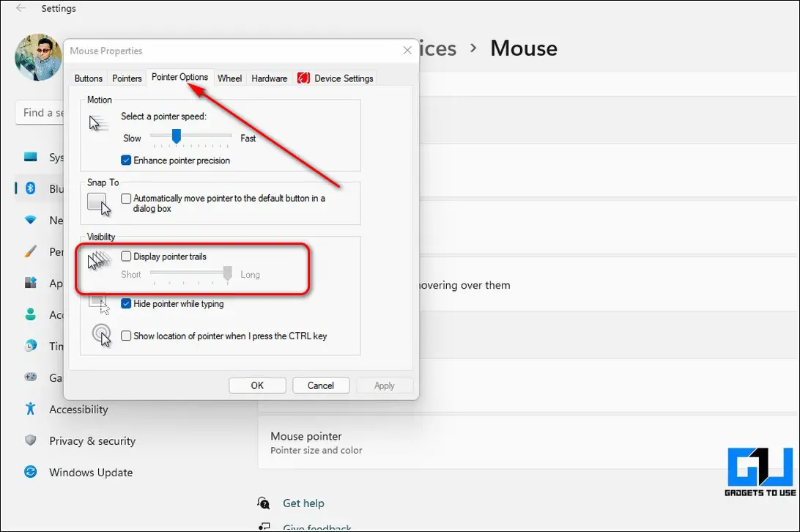Enable Display pointer trails

[126, 256]
